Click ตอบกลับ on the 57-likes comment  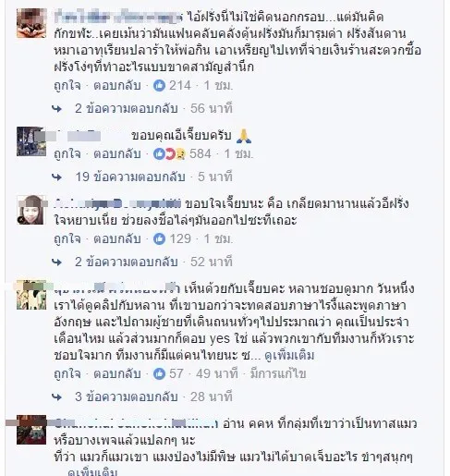pos(117,373)
